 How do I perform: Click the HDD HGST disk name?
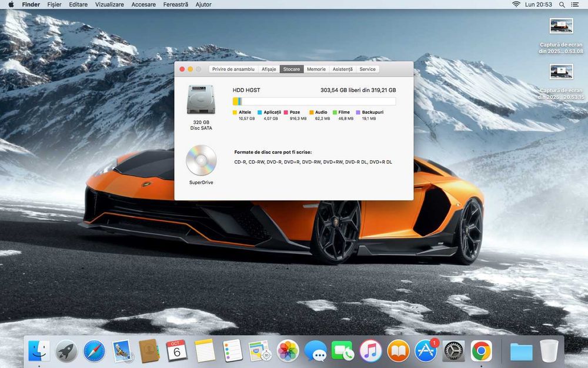click(x=246, y=90)
